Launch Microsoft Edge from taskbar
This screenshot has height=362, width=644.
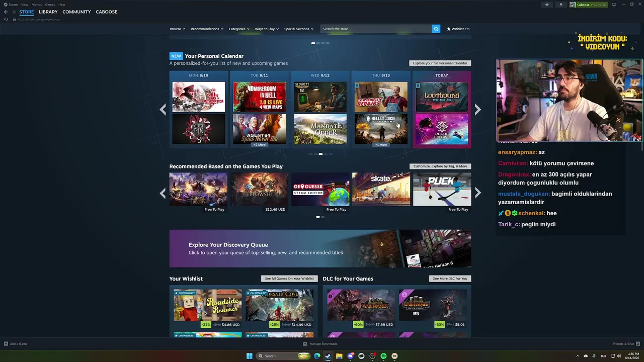[x=317, y=356]
